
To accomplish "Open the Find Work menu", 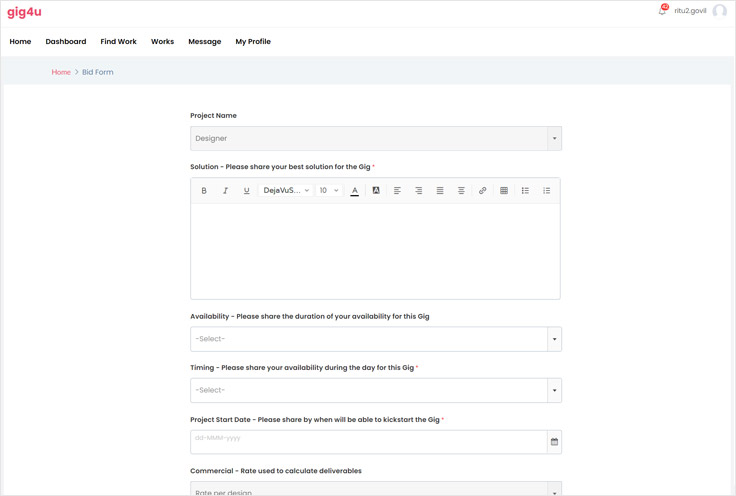I will click(118, 42).
